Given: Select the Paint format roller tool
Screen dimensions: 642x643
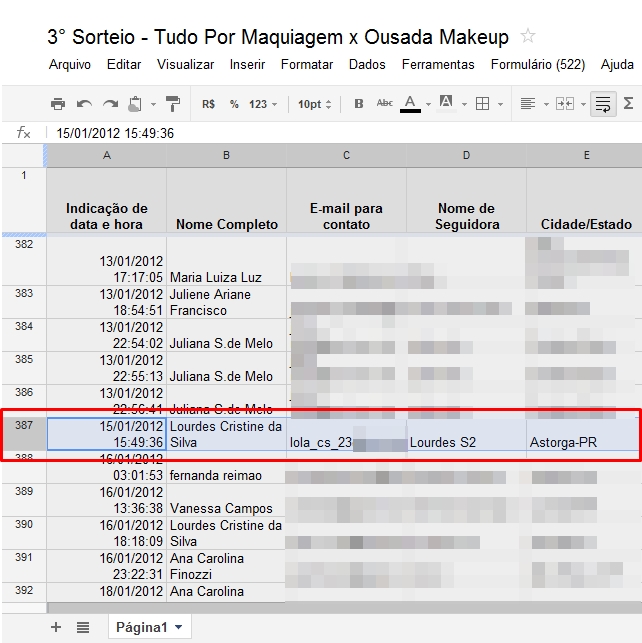Looking at the screenshot, I should pyautogui.click(x=173, y=104).
